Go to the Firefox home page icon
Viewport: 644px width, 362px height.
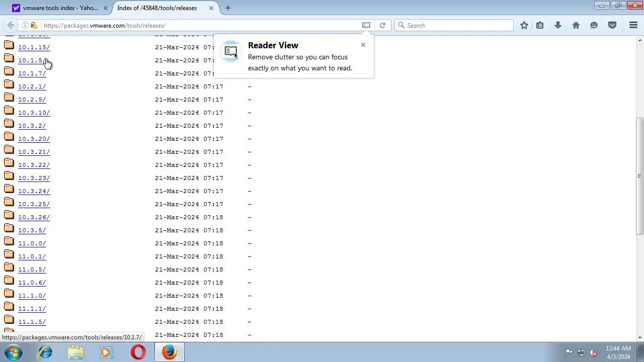tap(576, 25)
